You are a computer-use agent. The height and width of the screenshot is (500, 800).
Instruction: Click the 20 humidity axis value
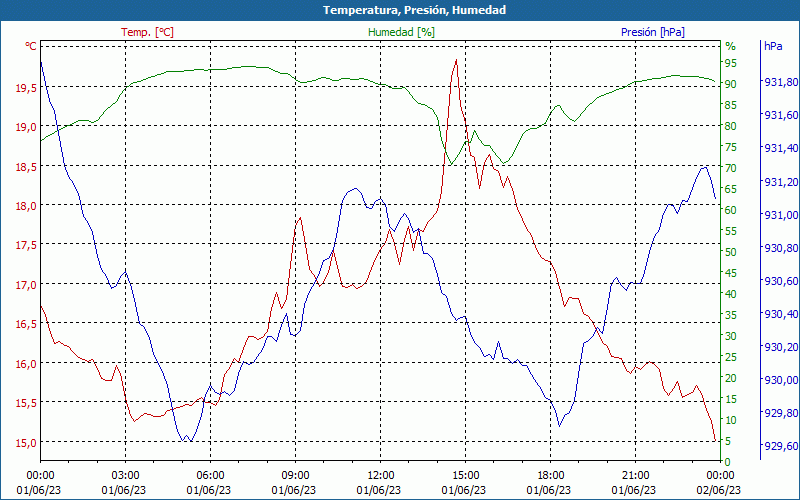tap(731, 378)
